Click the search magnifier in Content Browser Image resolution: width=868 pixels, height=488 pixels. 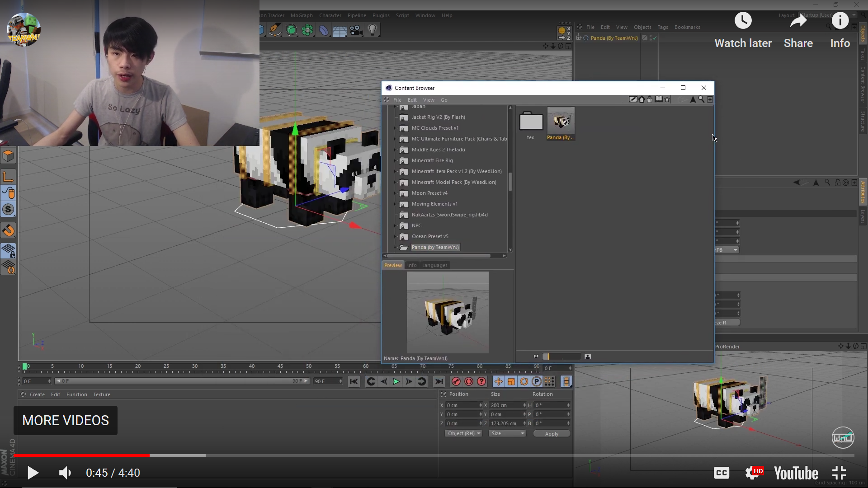[x=701, y=99]
